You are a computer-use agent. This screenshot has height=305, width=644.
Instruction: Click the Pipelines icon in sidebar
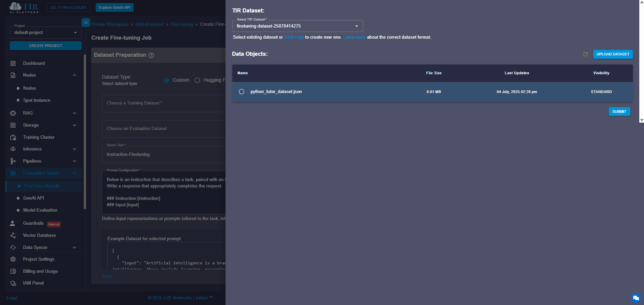(x=13, y=161)
